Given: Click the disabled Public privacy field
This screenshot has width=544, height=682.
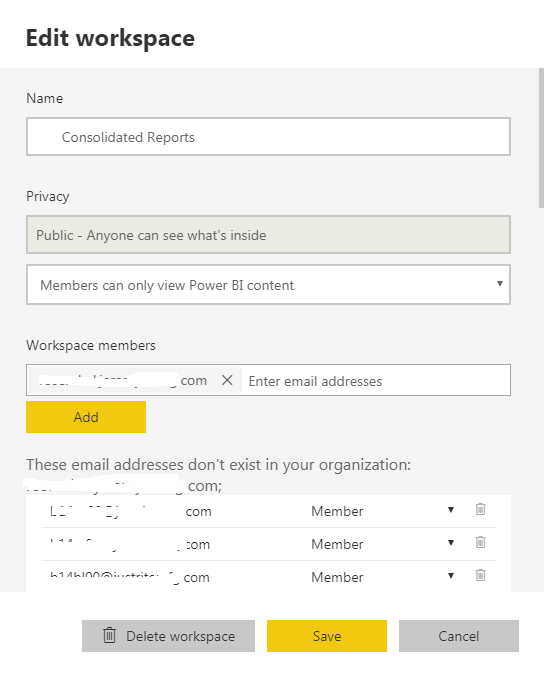Looking at the screenshot, I should pyautogui.click(x=268, y=234).
